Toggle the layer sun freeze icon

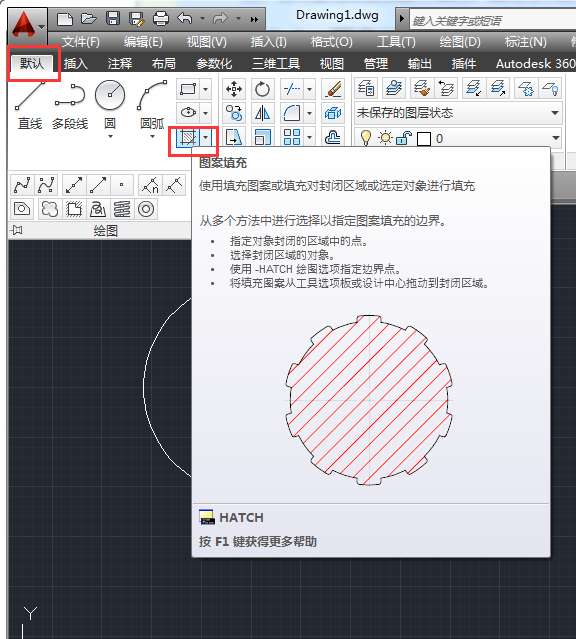point(385,138)
